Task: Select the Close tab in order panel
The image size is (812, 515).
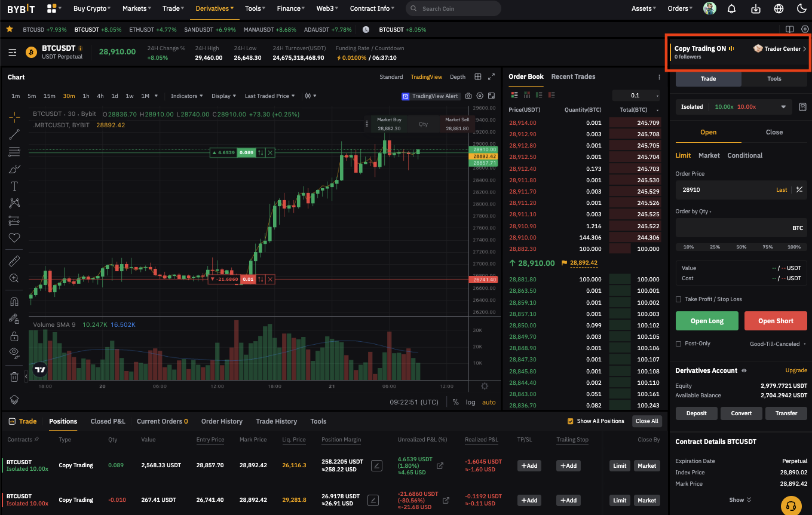Action: [x=774, y=132]
